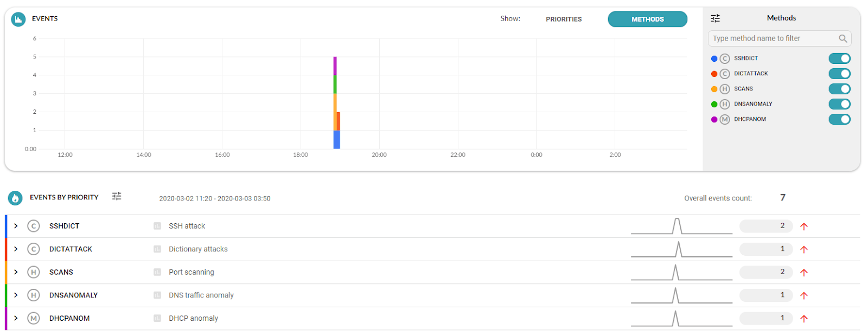Click SCANS event count pill showing 2
Image resolution: width=868 pixels, height=336 pixels.
tap(766, 272)
